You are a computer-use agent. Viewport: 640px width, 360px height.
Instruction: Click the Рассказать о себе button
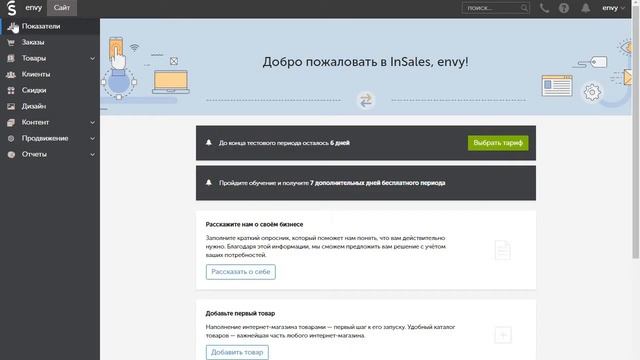point(240,272)
